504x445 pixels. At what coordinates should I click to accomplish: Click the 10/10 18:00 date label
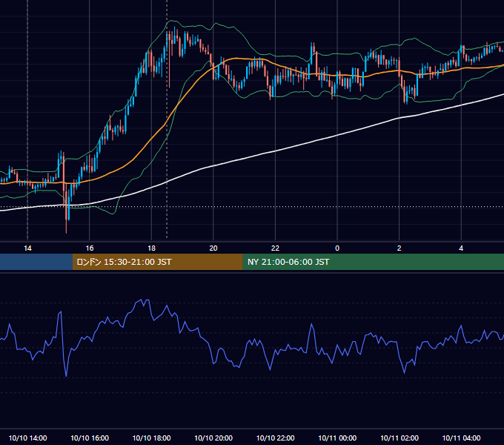point(151,438)
